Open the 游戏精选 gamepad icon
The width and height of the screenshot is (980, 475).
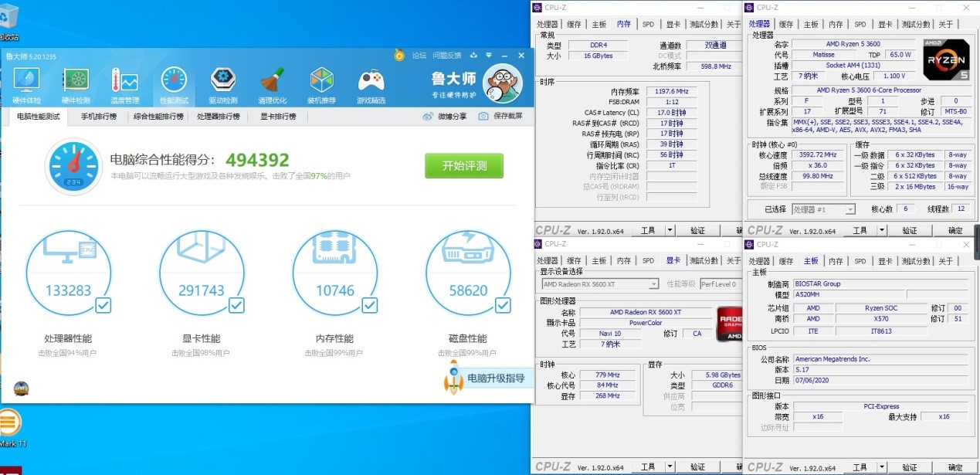coord(371,80)
